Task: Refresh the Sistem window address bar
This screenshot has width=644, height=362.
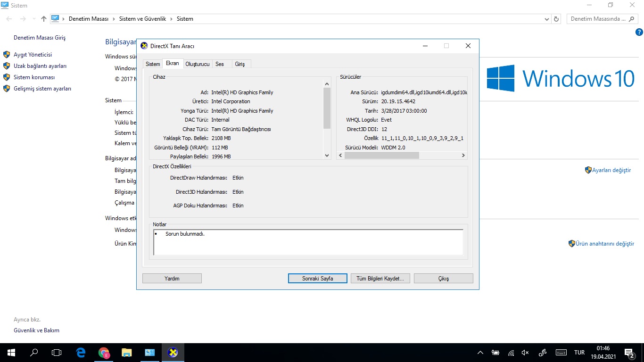Action: [556, 19]
